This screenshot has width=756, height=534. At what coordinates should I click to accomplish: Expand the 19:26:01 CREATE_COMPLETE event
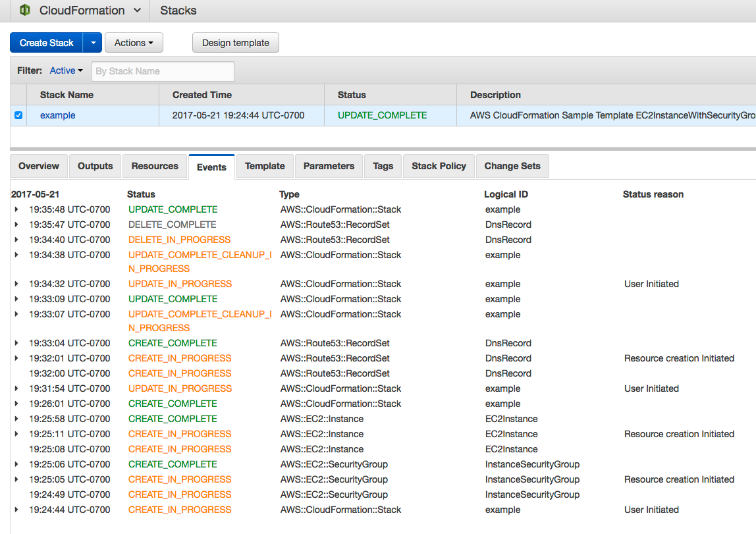point(17,404)
